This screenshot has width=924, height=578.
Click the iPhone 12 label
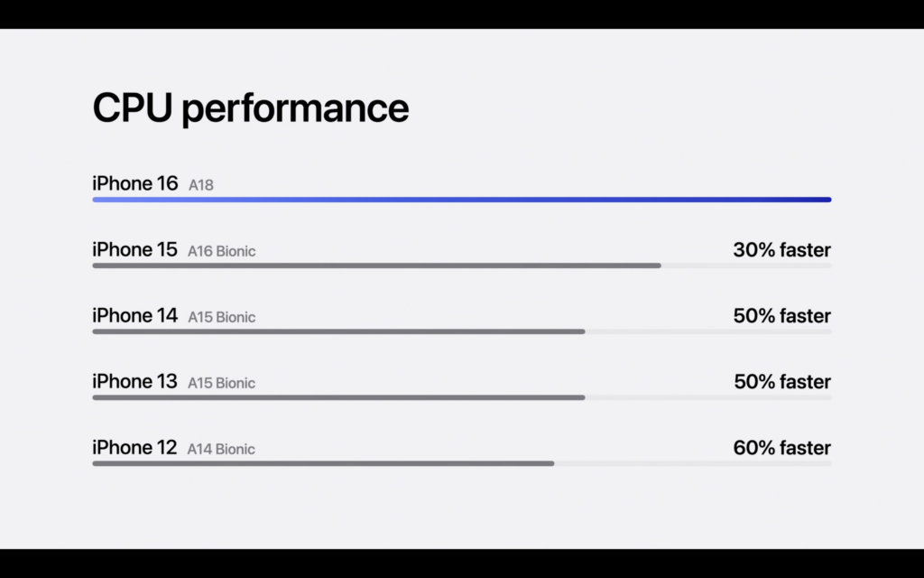(135, 447)
